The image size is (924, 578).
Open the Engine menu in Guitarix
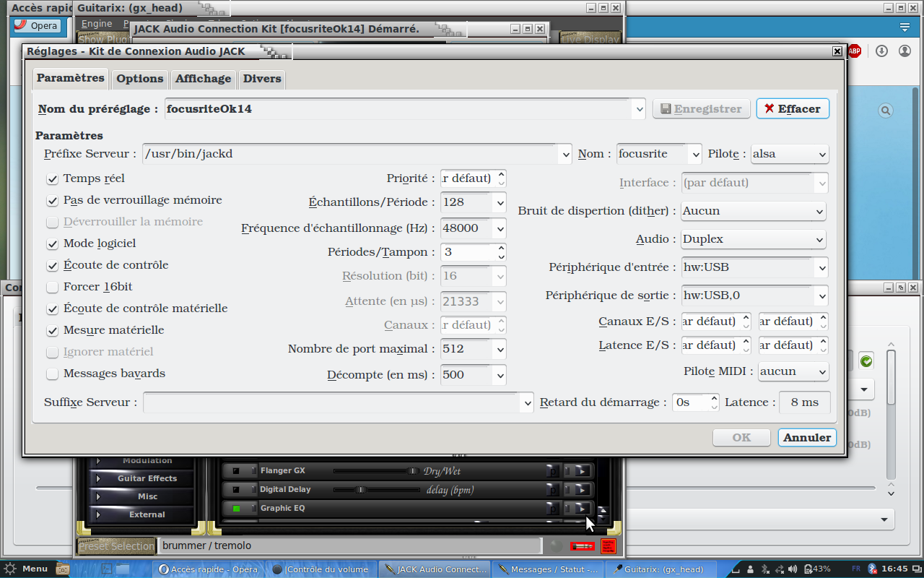97,24
